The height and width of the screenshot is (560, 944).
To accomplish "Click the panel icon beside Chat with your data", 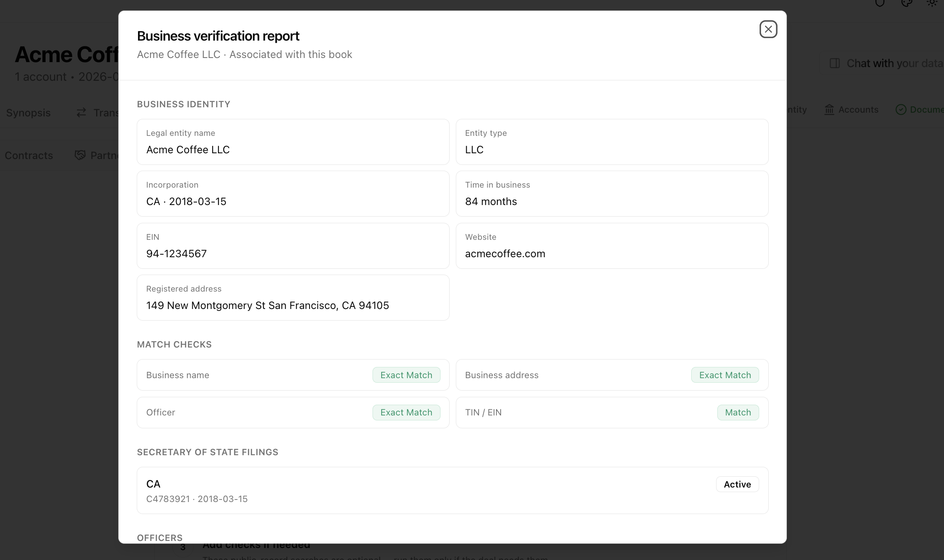I will 835,63.
